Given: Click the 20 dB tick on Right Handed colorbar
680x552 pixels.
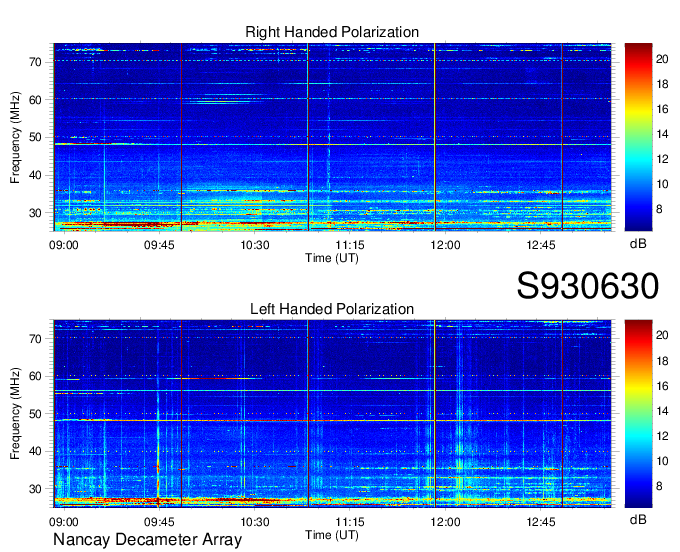Looking at the screenshot, I should pyautogui.click(x=662, y=59).
